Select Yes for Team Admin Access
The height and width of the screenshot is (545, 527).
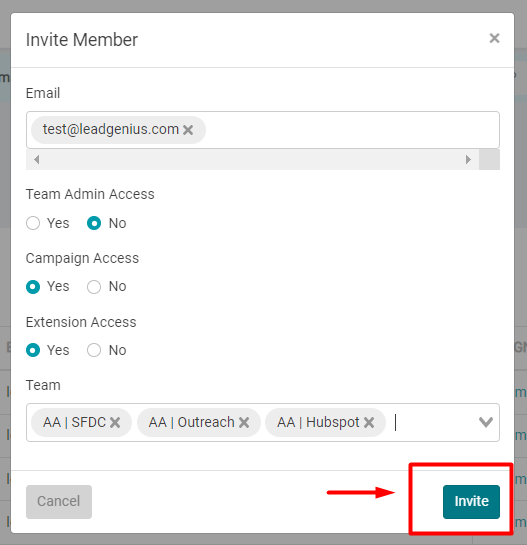click(33, 223)
